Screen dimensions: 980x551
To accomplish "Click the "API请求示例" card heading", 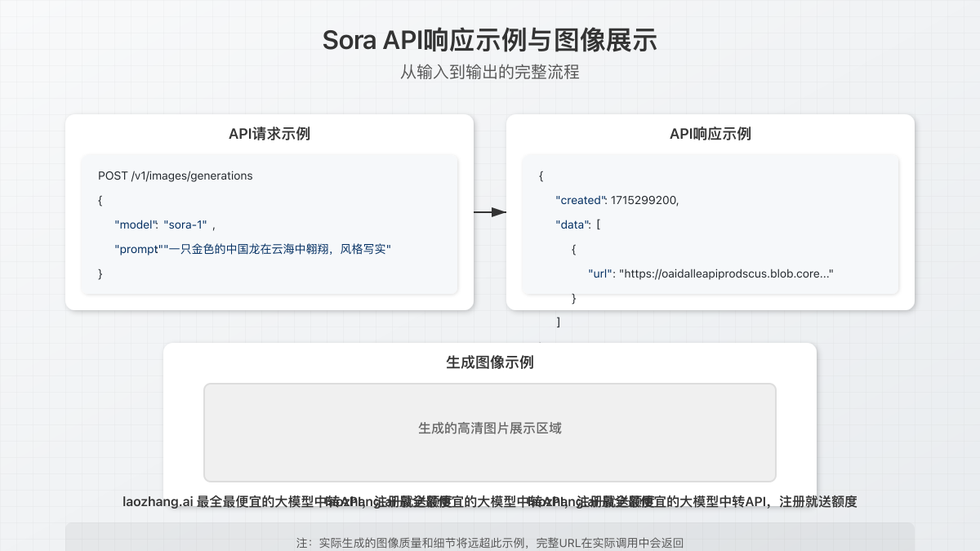I will click(x=269, y=134).
